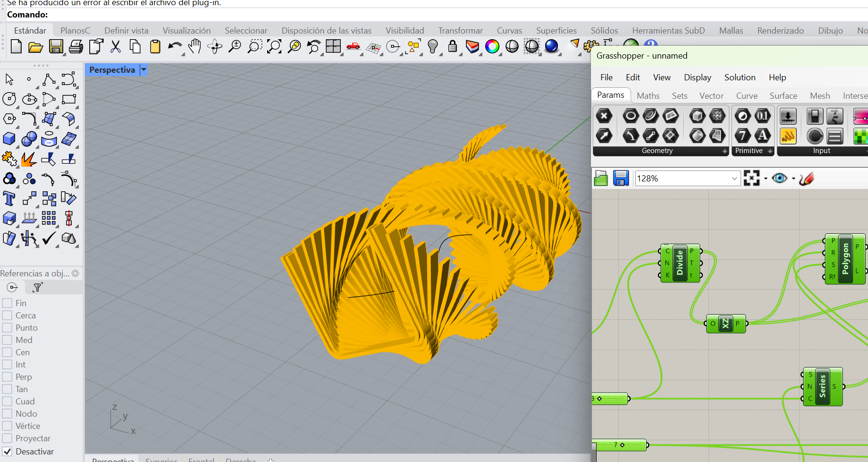Open the Solution menu in Grasshopper

tap(740, 77)
